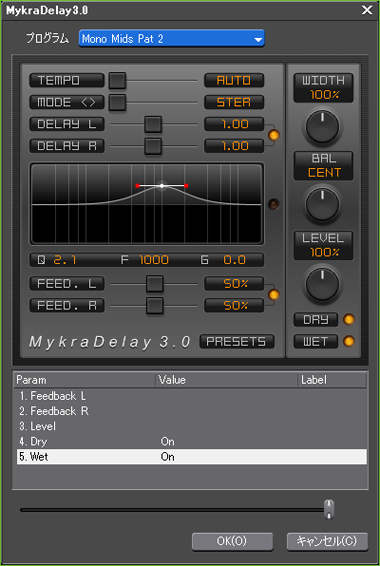The height and width of the screenshot is (566, 380).
Task: Click the left red handle on filter curve
Action: [x=137, y=186]
